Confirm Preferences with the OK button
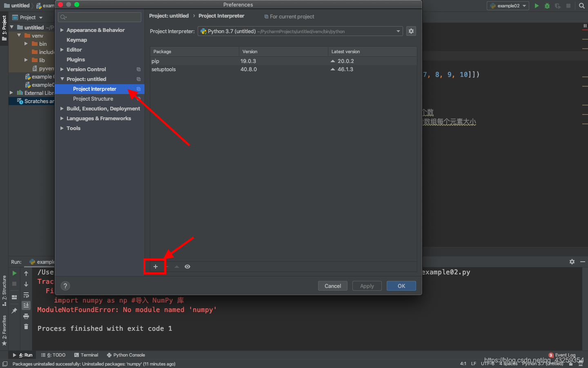The image size is (588, 368). pyautogui.click(x=401, y=286)
